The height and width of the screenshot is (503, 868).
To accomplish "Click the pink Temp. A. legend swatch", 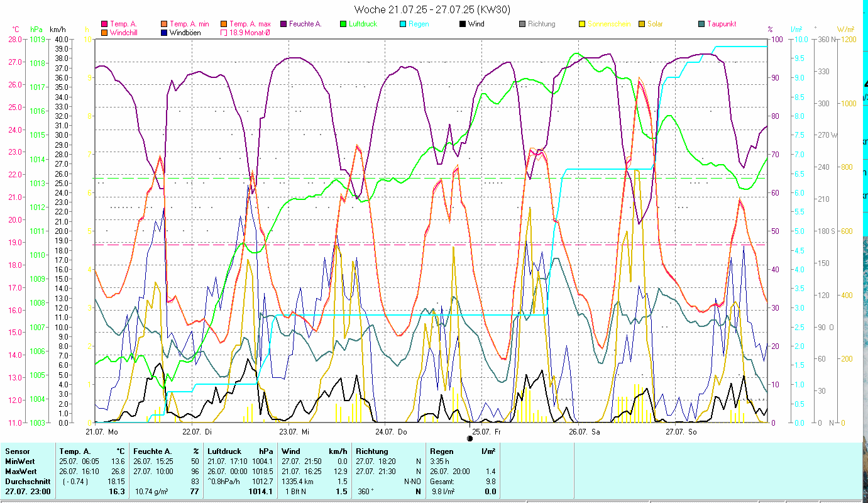I will 104,25.
